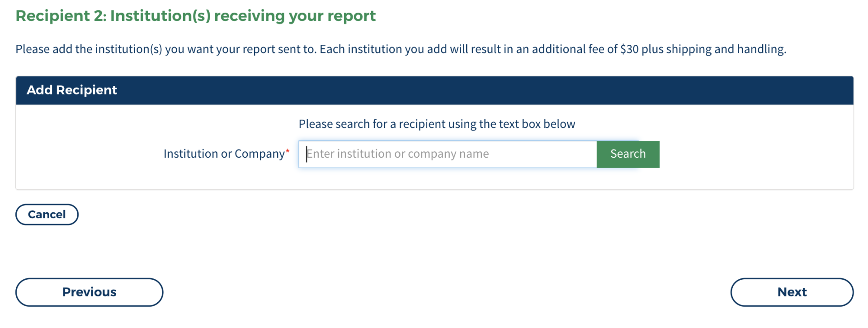Click the red required asterisk

288,152
